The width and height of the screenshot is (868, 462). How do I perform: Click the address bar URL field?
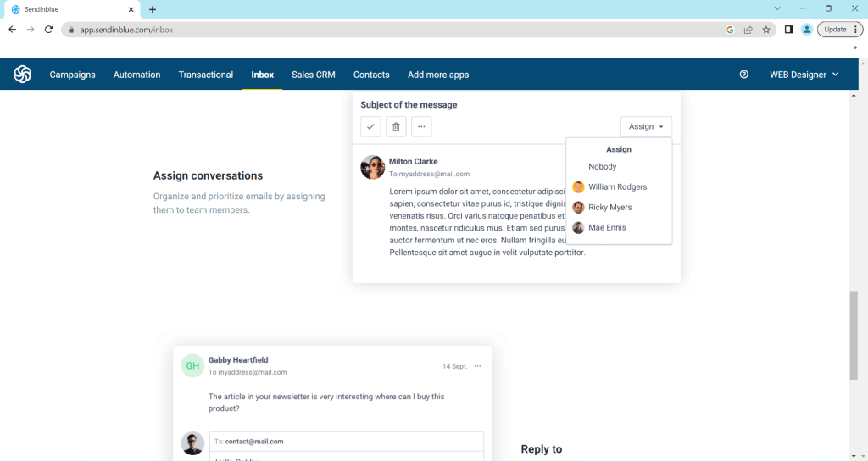pyautogui.click(x=381, y=29)
